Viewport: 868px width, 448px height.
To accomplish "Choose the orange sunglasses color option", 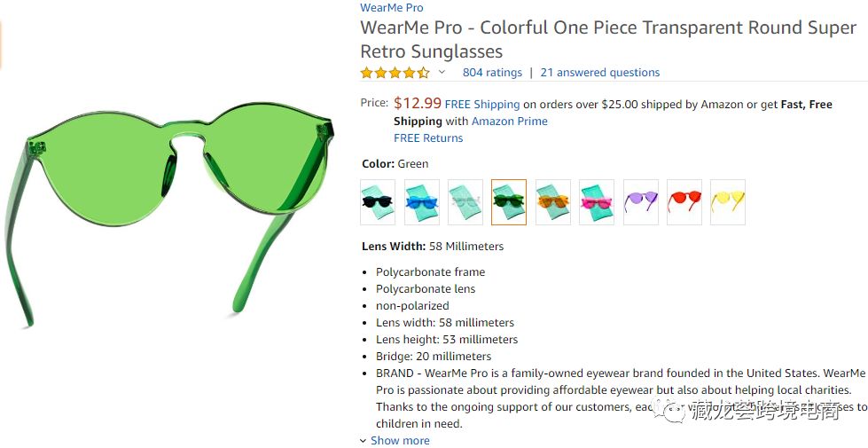I will click(552, 202).
